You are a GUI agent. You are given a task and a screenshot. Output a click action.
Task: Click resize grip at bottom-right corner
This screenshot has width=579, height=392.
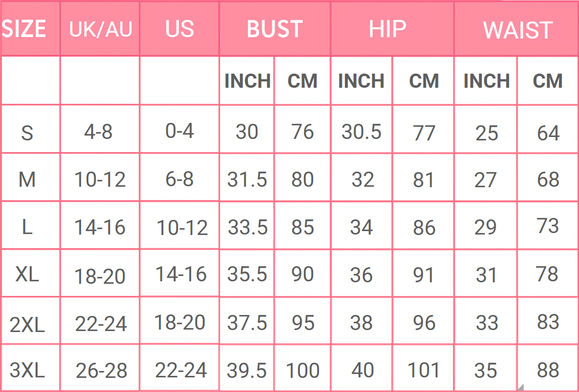pyautogui.click(x=520, y=388)
